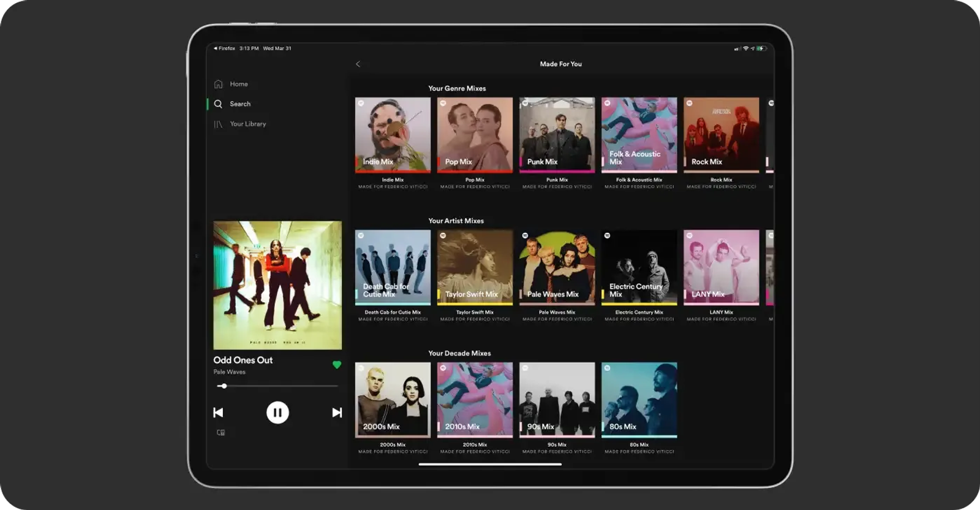Image resolution: width=980 pixels, height=510 pixels.
Task: Click the Taylor Swift Mix caption text
Action: [x=475, y=313]
